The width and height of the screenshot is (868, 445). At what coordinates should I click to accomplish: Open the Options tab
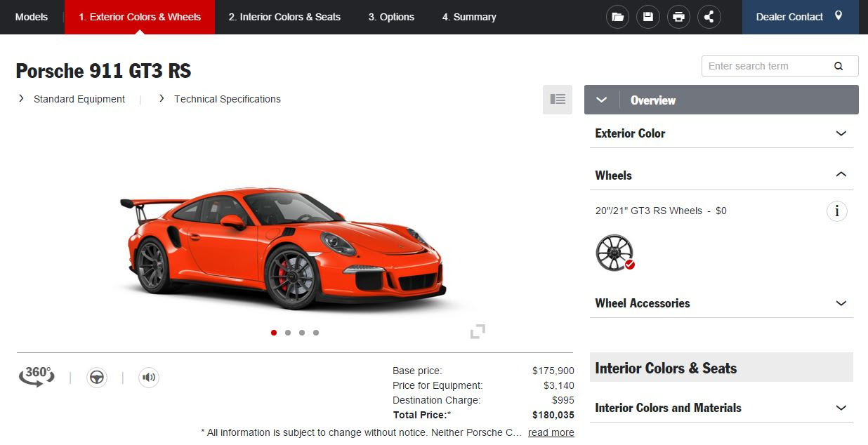[391, 17]
